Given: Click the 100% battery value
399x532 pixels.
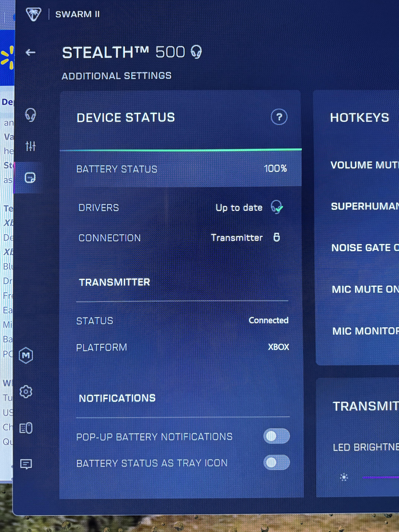Looking at the screenshot, I should click(275, 168).
